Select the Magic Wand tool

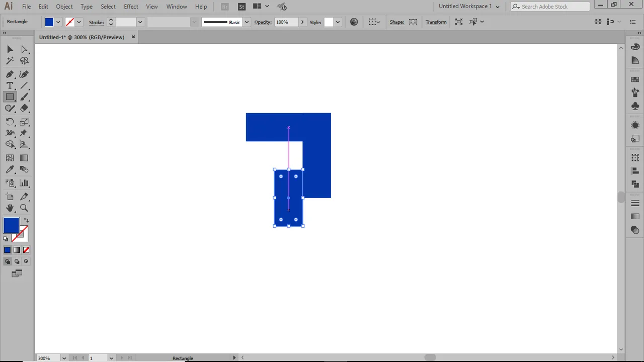point(10,61)
